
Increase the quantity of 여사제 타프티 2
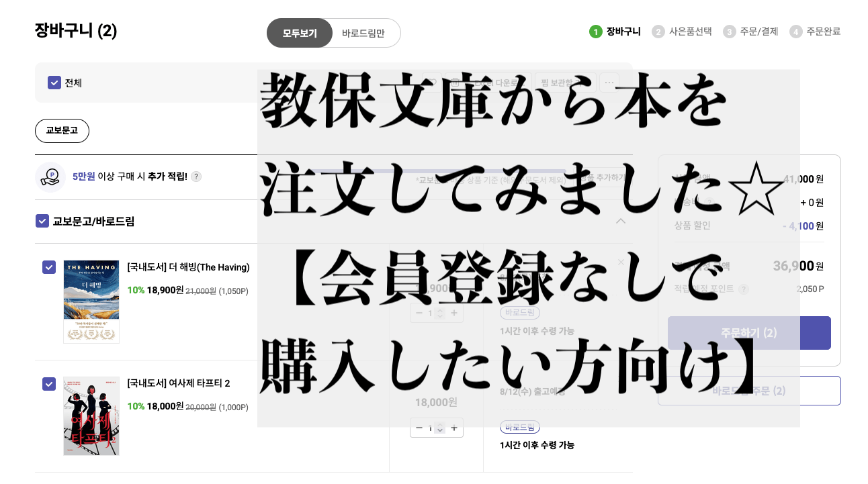[454, 428]
